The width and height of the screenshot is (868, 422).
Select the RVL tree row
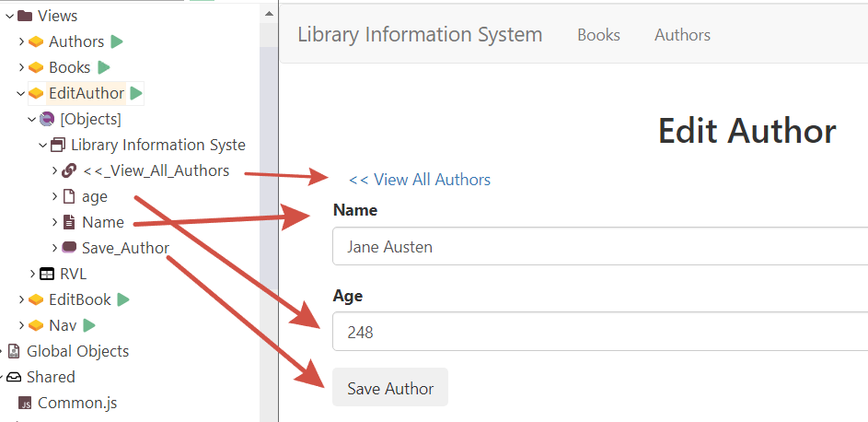point(73,275)
